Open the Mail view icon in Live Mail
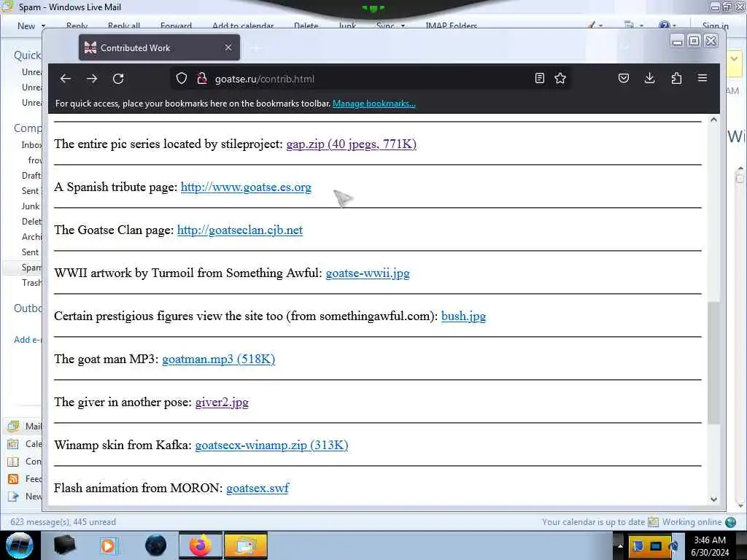 pos(13,426)
